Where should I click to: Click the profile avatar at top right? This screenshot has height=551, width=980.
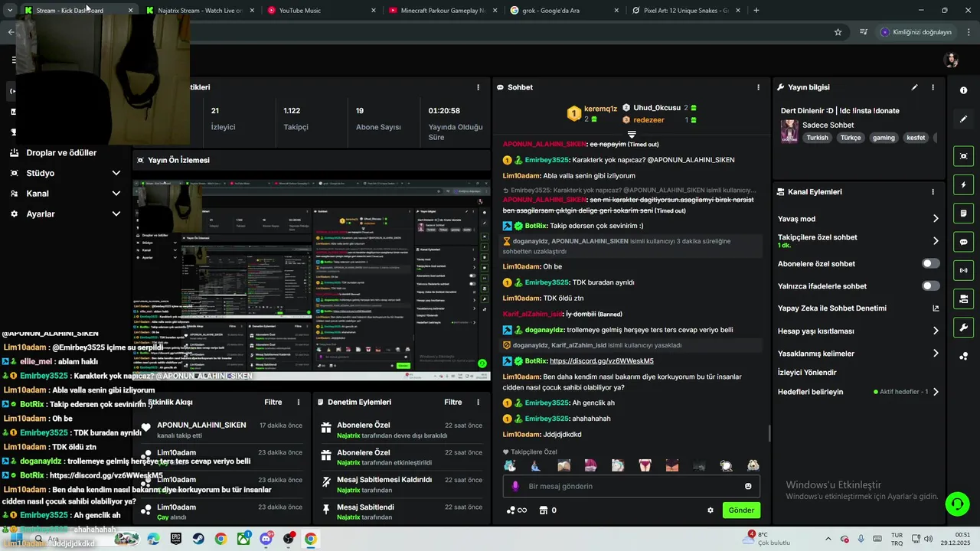pyautogui.click(x=951, y=60)
